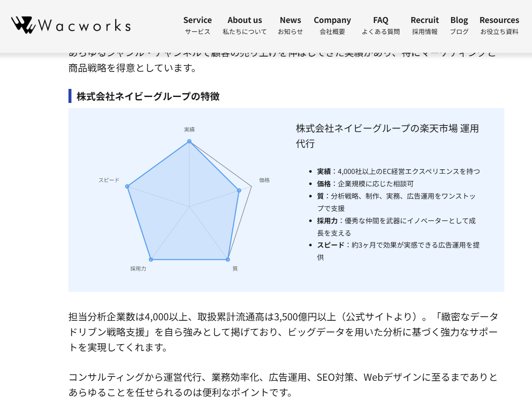Click the 採用力 data point on radar chart
This screenshot has width=532, height=402.
(x=151, y=259)
